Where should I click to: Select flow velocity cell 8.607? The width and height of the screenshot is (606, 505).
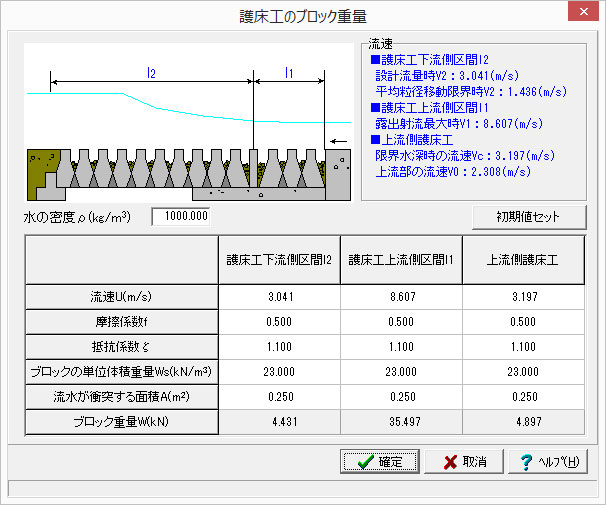click(402, 297)
